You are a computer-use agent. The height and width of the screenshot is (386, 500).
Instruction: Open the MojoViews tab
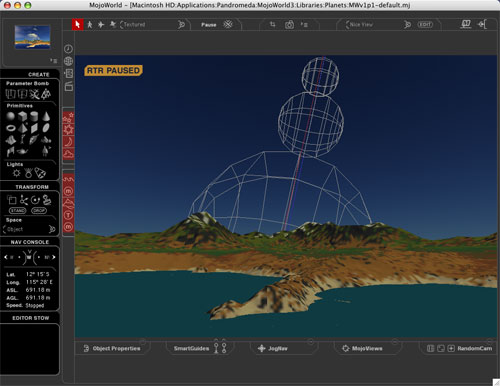(362, 348)
